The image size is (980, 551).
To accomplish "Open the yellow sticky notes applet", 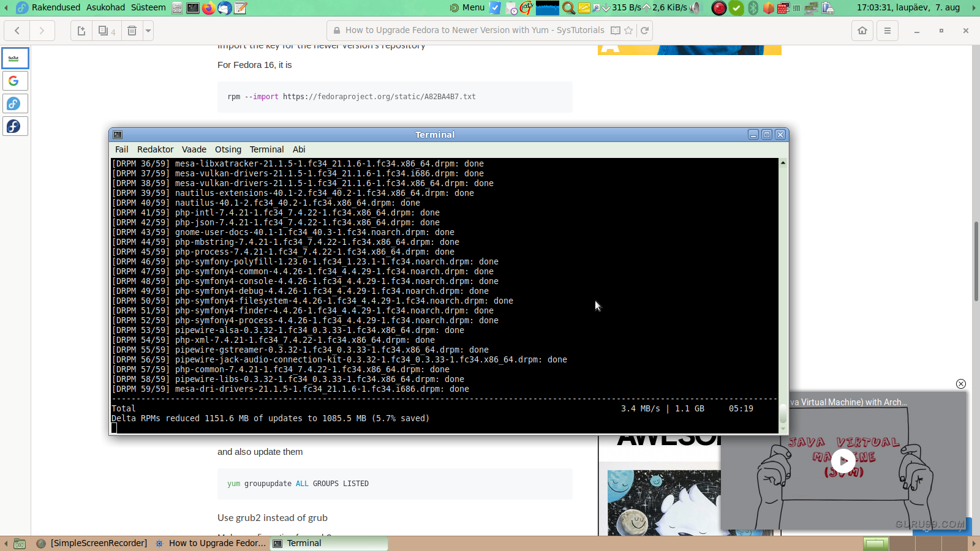I will [584, 8].
